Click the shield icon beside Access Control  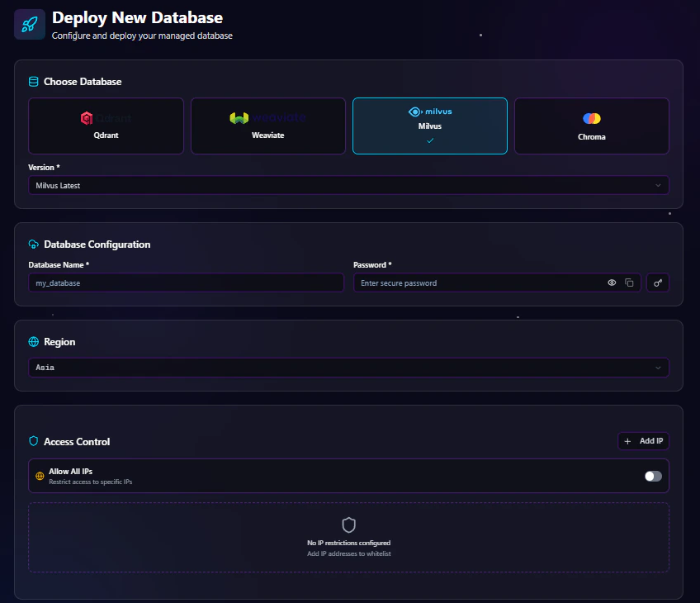coord(34,441)
